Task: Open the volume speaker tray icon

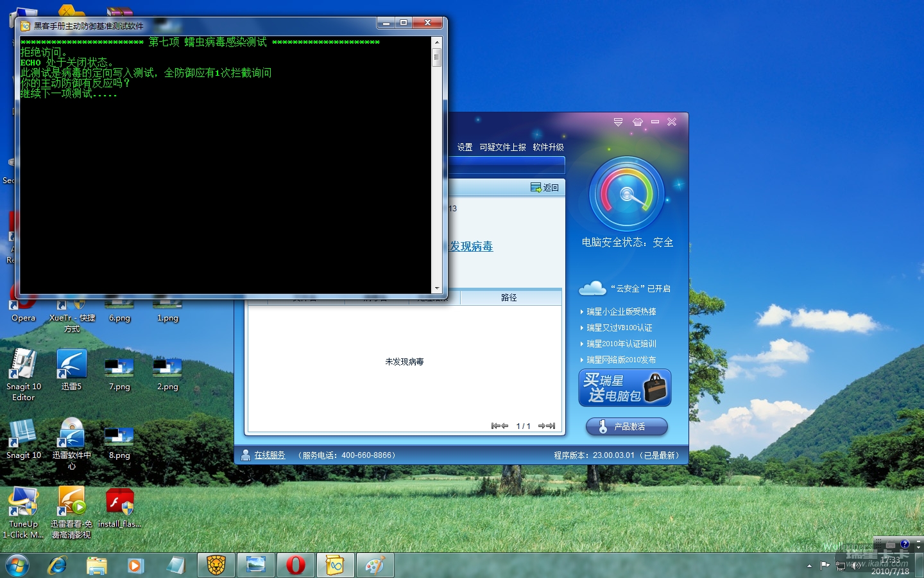Action: pos(857,566)
